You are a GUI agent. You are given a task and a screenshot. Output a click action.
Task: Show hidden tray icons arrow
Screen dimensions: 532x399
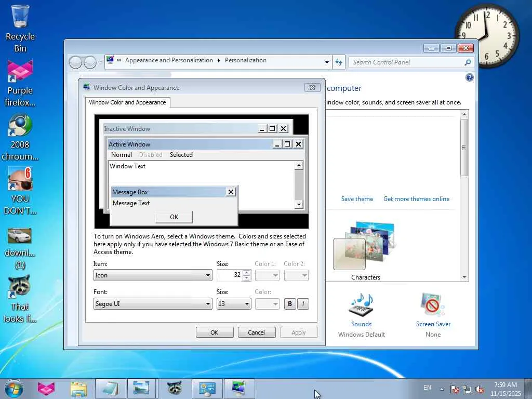(442, 389)
